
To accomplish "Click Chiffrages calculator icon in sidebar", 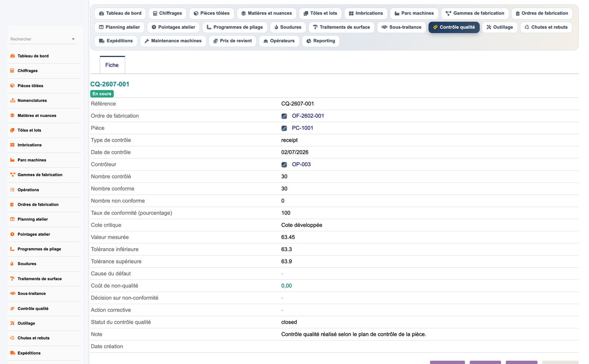I will coord(12,71).
